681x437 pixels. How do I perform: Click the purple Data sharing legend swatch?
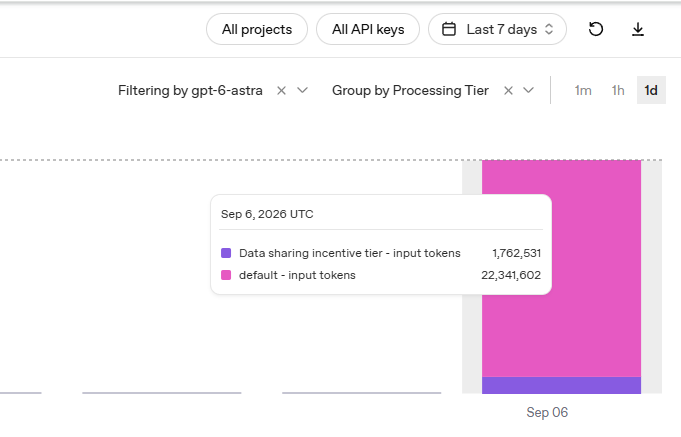point(226,253)
